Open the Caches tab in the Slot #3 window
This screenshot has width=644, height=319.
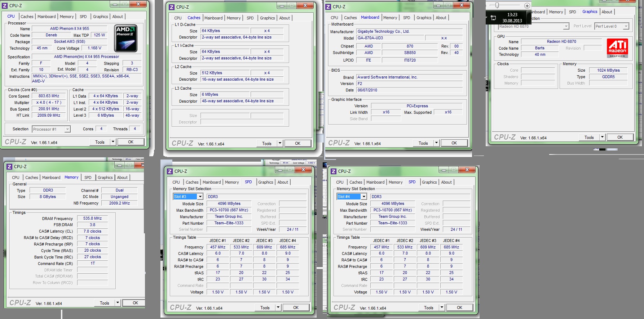192,182
